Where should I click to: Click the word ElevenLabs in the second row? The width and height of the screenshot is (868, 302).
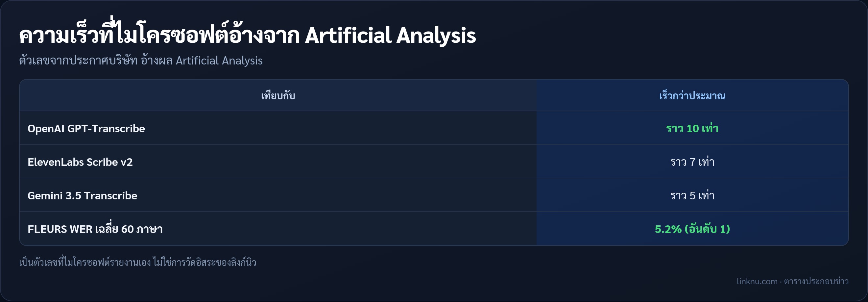[56, 162]
